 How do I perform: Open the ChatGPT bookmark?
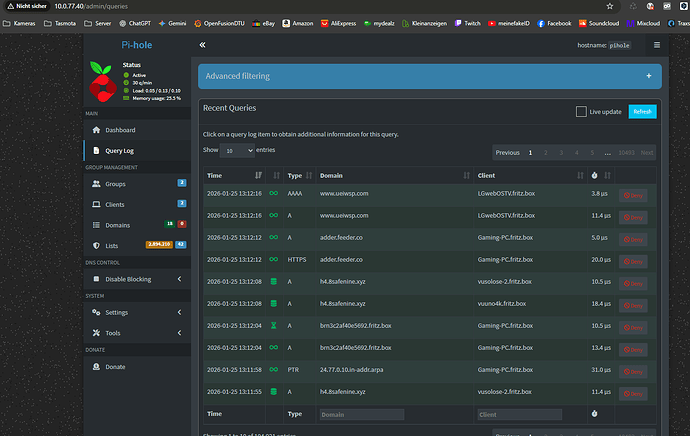click(x=135, y=23)
